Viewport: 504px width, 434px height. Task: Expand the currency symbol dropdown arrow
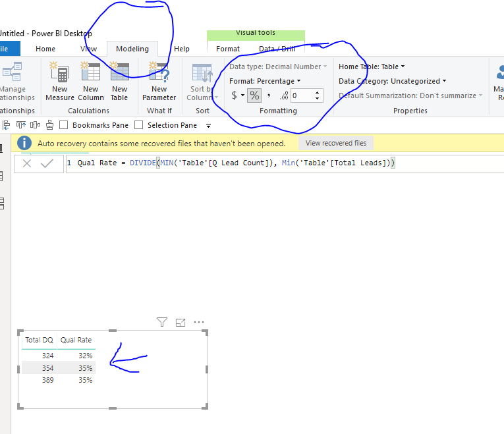point(242,95)
